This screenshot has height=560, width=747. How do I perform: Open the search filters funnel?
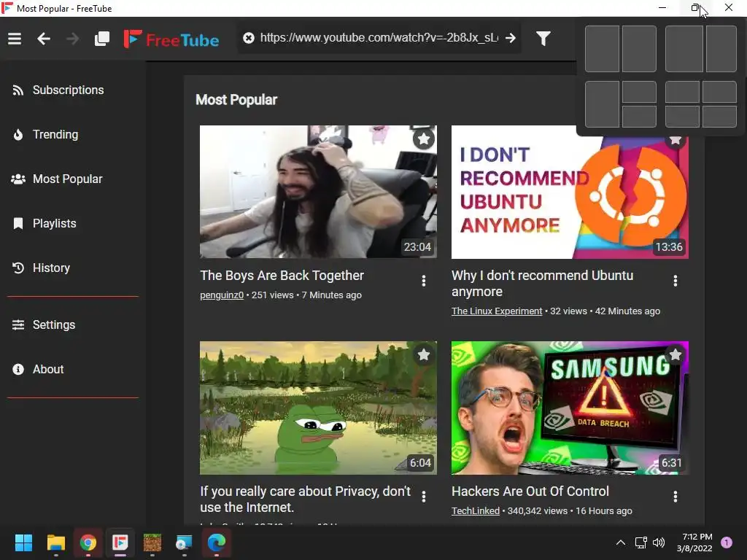[543, 38]
